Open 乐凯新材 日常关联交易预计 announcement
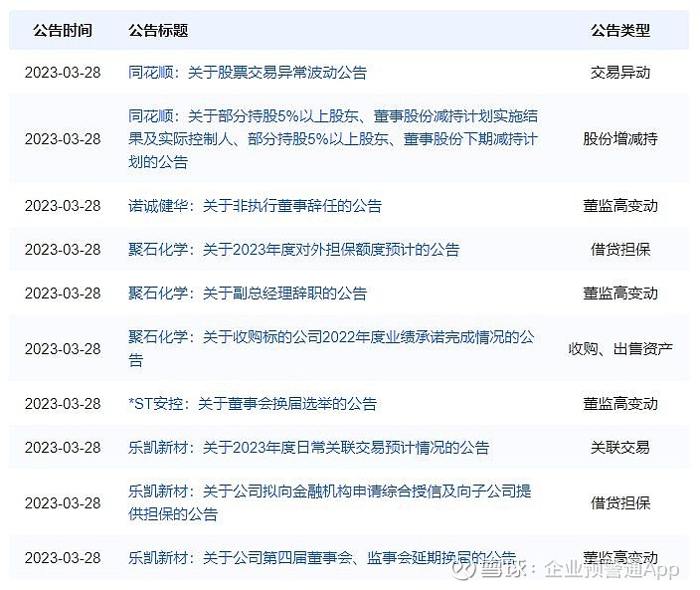The width and height of the screenshot is (700, 590). click(308, 448)
